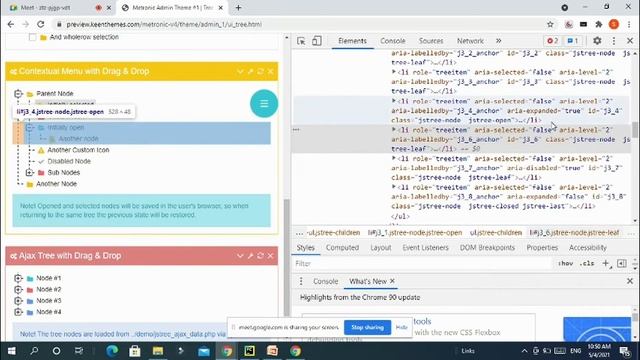
Task: Reload the Contextual Menu portlet
Action: click(260, 71)
